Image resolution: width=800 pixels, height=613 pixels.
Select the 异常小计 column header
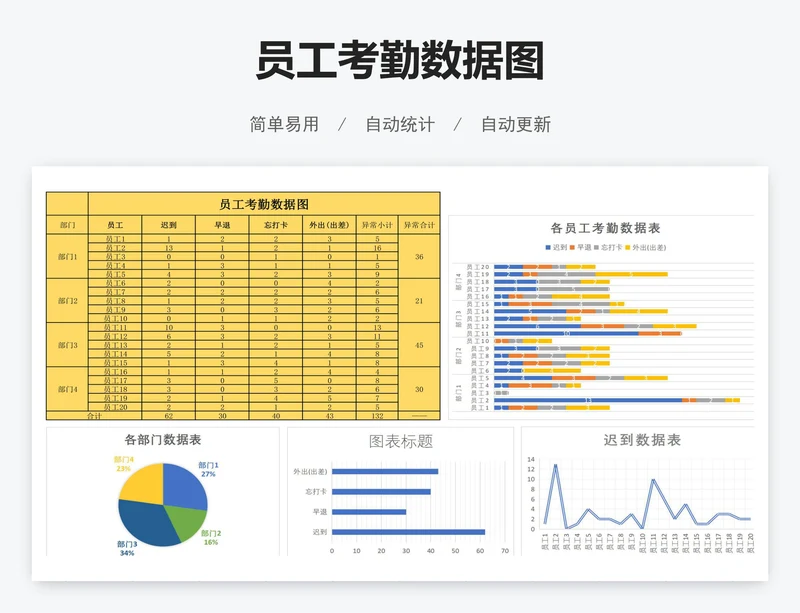coord(377,225)
